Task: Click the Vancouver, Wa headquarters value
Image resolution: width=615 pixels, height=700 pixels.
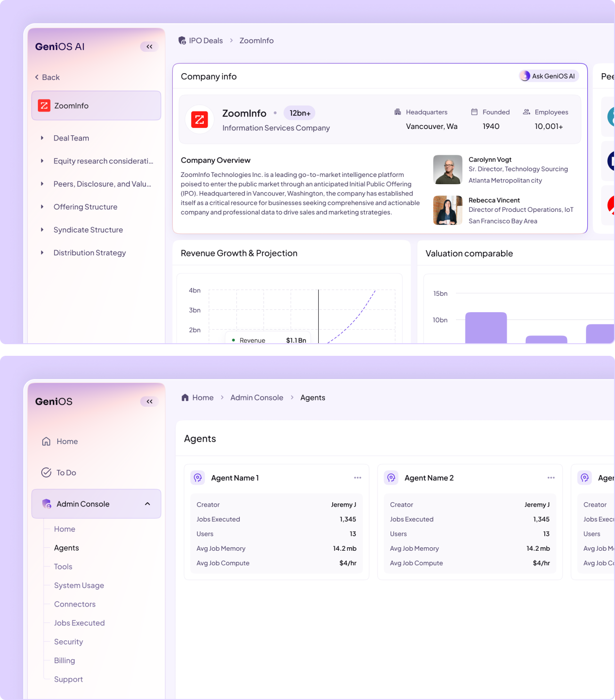Action: (x=432, y=126)
